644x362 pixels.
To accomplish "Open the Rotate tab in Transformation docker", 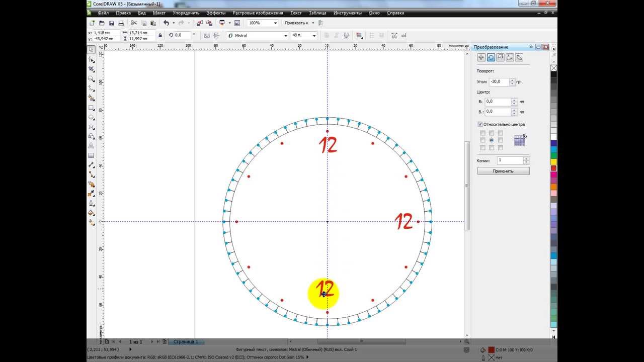I will coord(491,58).
